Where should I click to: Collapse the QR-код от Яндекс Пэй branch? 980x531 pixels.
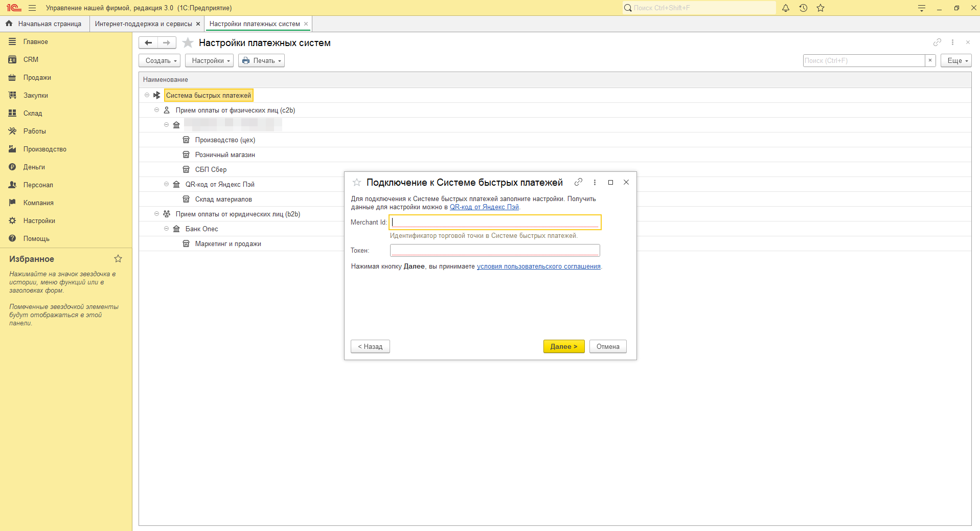[x=166, y=184]
